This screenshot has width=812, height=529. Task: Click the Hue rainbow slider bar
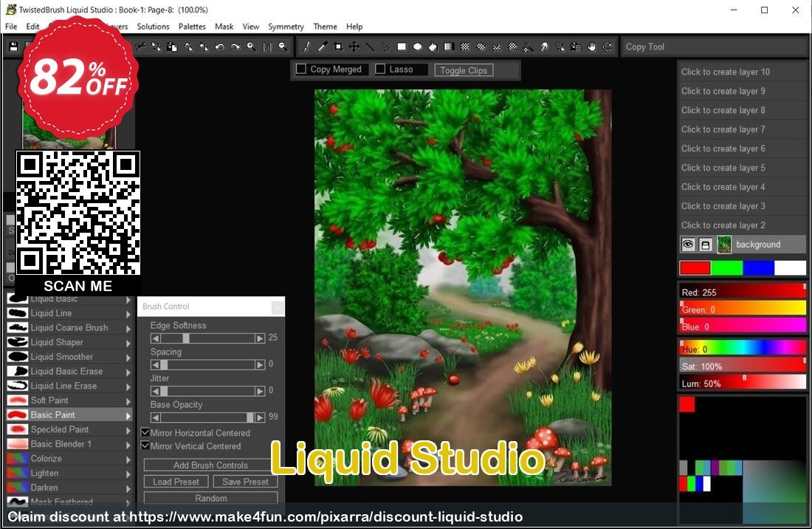(x=743, y=348)
